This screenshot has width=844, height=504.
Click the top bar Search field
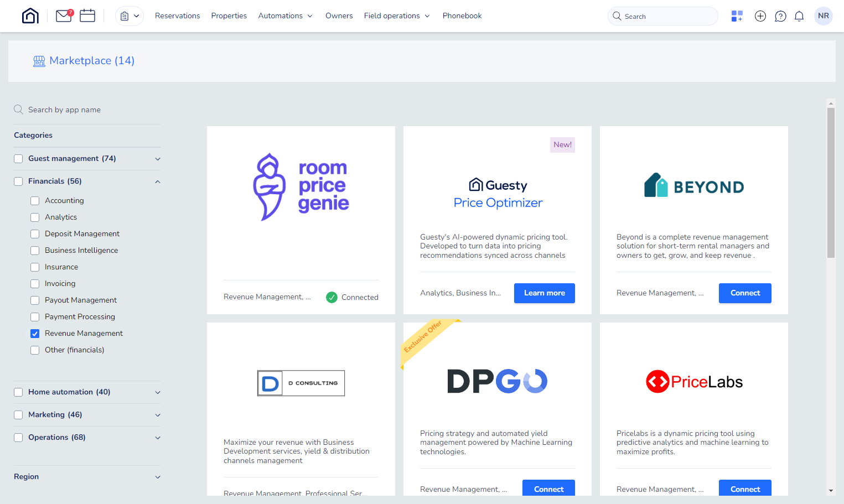[663, 16]
